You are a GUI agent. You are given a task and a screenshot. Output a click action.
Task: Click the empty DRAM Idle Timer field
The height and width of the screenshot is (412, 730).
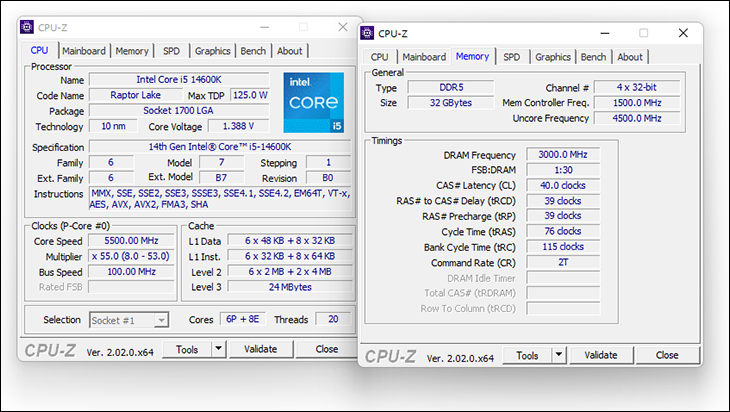[x=563, y=278]
